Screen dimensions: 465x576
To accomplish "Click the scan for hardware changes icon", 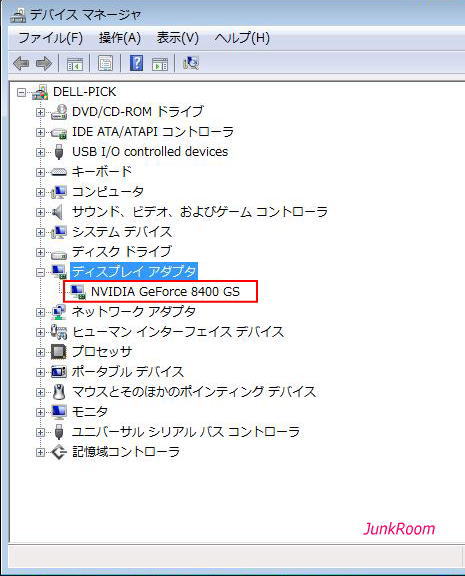I will click(191, 63).
